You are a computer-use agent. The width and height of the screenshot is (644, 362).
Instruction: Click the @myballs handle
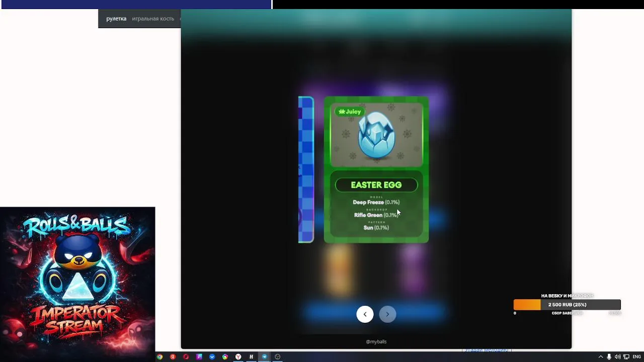[x=376, y=341]
